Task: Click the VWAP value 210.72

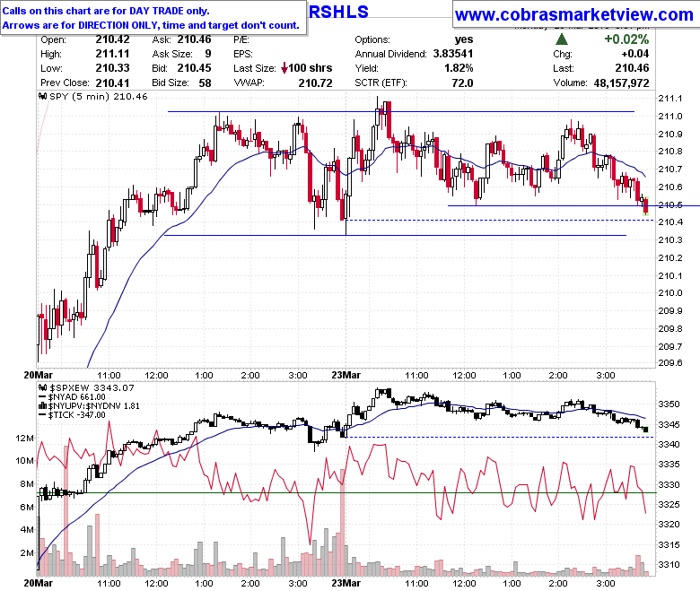Action: coord(316,83)
